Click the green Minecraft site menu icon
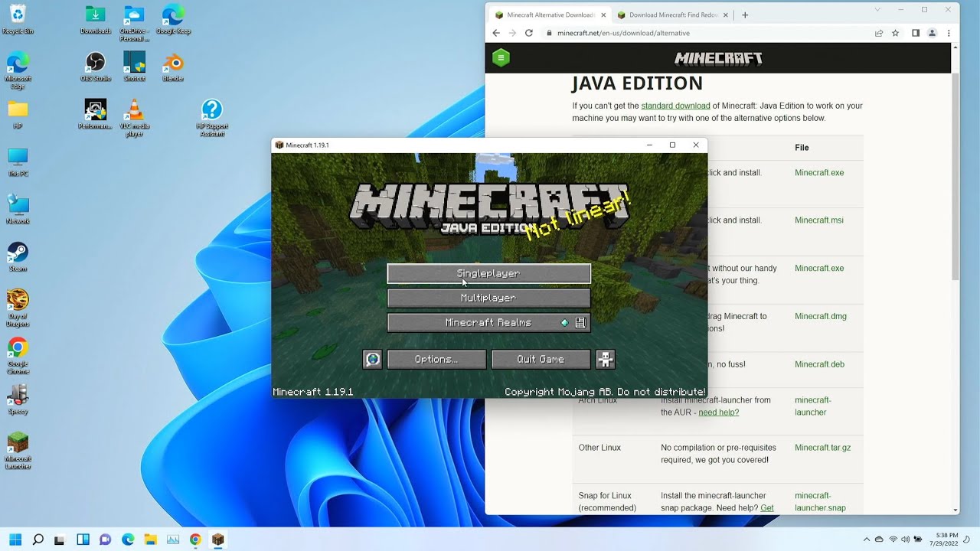This screenshot has height=551, width=980. [501, 58]
